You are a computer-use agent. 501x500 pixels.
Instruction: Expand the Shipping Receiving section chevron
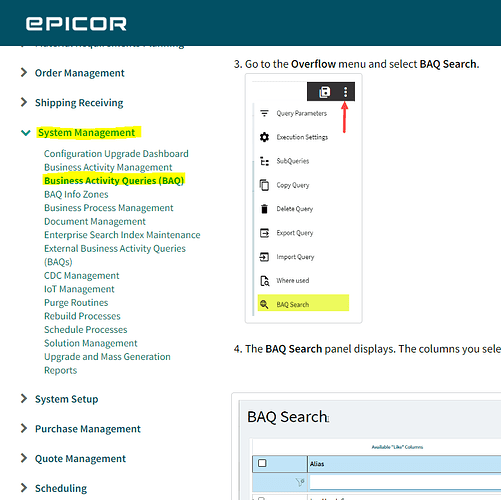click(x=24, y=102)
